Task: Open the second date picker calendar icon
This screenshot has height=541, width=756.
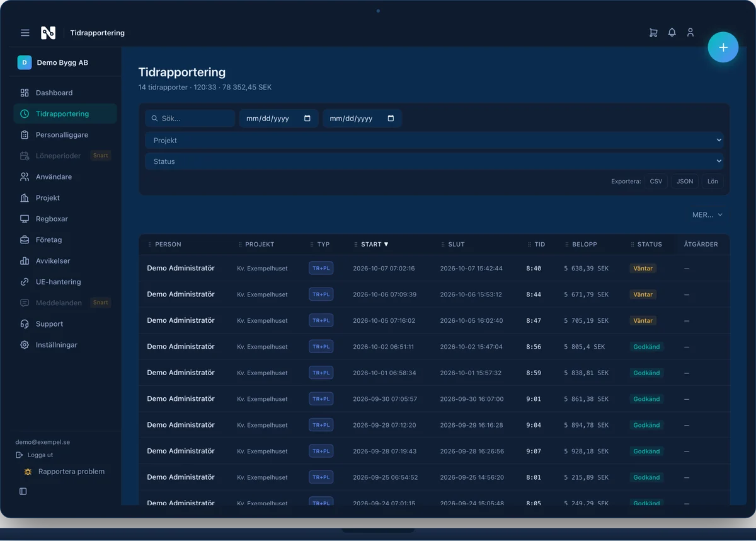Action: click(391, 119)
